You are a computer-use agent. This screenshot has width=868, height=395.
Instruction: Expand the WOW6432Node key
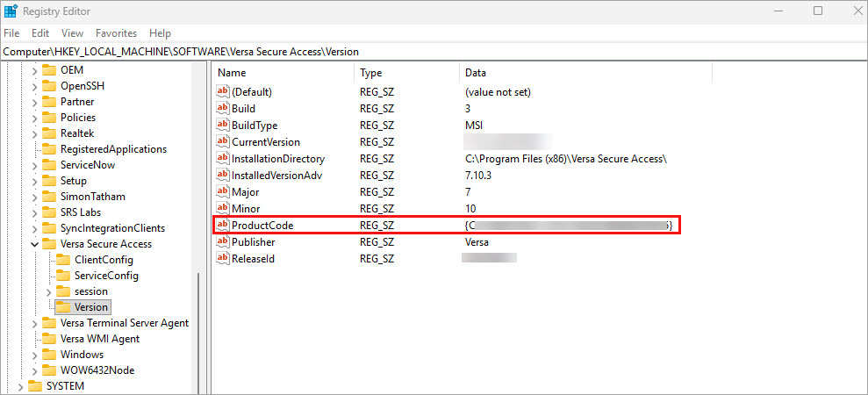click(34, 370)
